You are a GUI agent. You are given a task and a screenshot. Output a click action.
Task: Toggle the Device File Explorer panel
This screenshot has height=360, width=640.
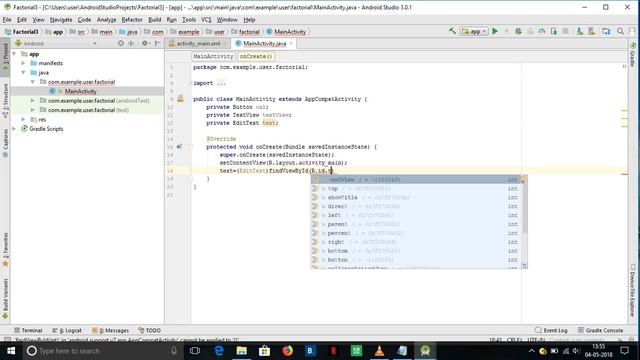pos(633,291)
